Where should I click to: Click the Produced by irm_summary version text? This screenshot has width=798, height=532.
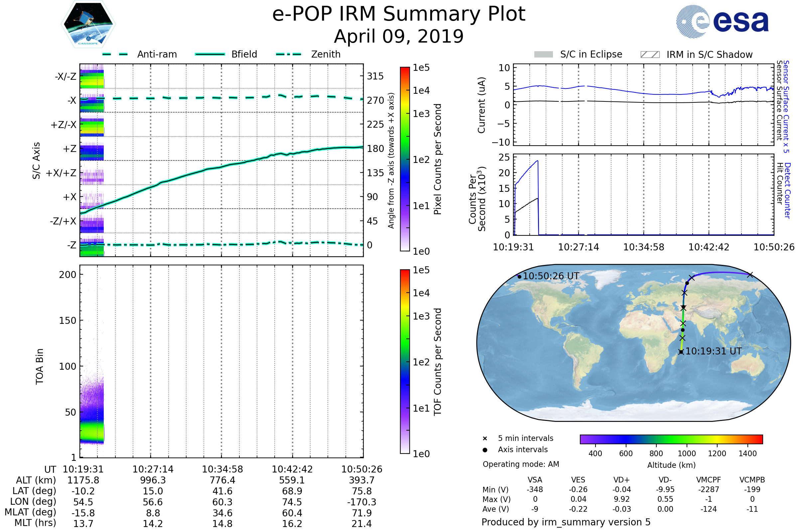click(566, 522)
